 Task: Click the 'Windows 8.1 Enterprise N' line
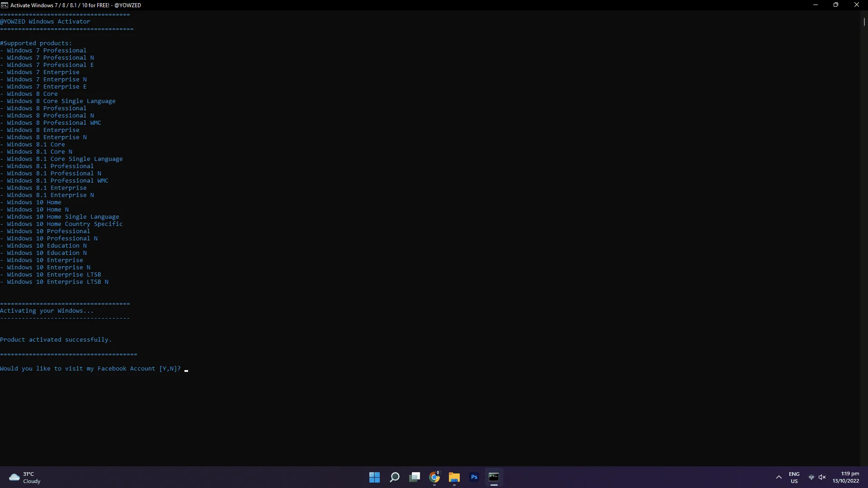47,195
